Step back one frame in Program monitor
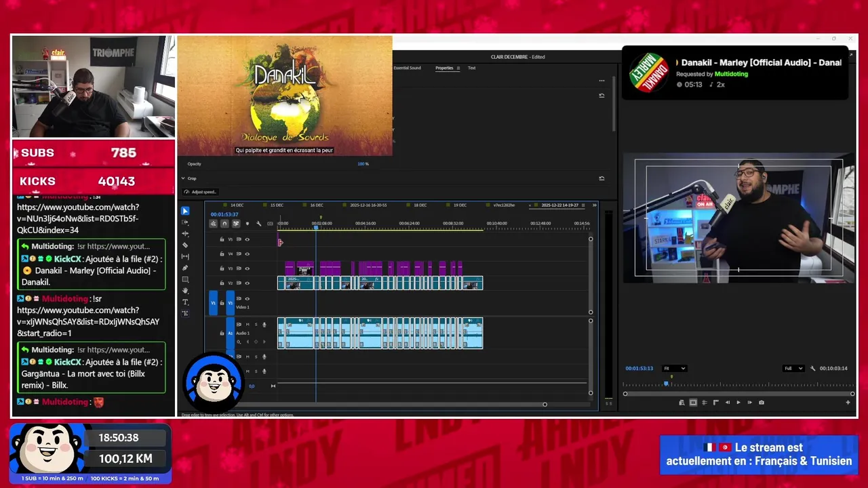This screenshot has height=488, width=868. [x=728, y=403]
